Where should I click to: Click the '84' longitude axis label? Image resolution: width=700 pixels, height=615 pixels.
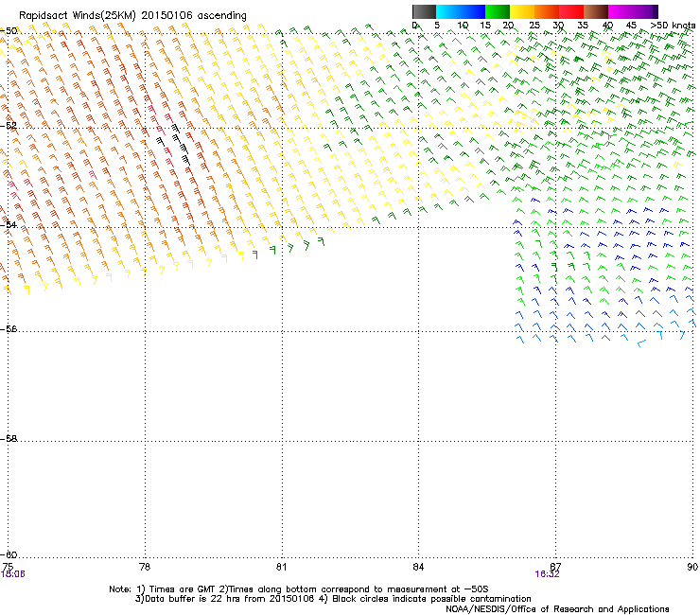coord(418,567)
